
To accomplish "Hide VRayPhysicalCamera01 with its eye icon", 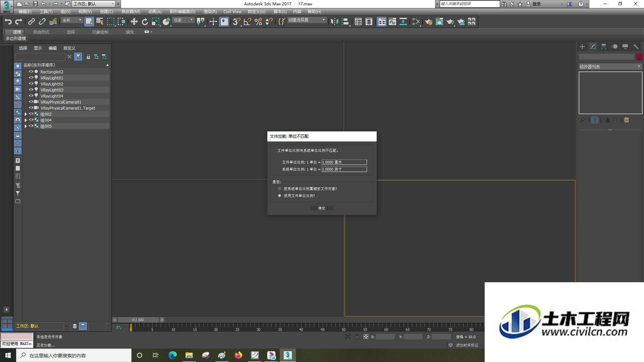I will point(31,102).
